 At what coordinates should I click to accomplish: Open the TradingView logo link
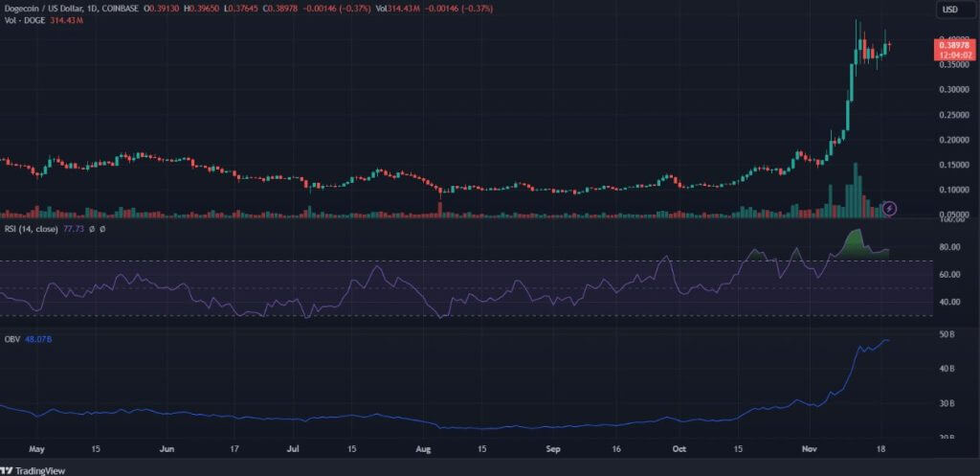(x=33, y=470)
